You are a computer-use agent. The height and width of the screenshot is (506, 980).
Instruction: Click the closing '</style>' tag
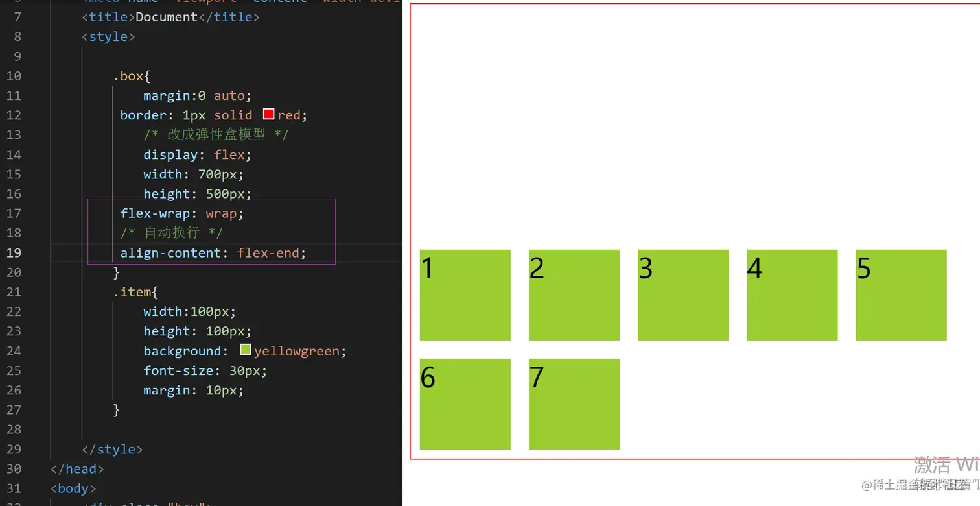[112, 449]
